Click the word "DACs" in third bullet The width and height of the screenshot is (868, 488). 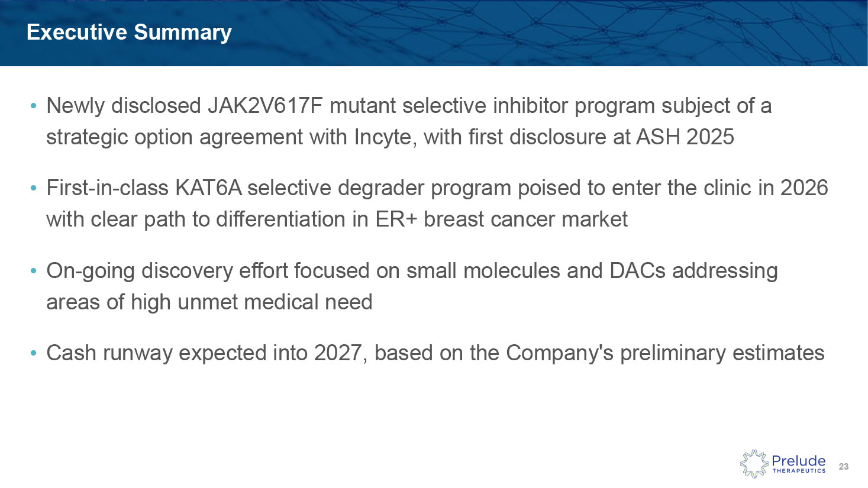click(x=634, y=270)
